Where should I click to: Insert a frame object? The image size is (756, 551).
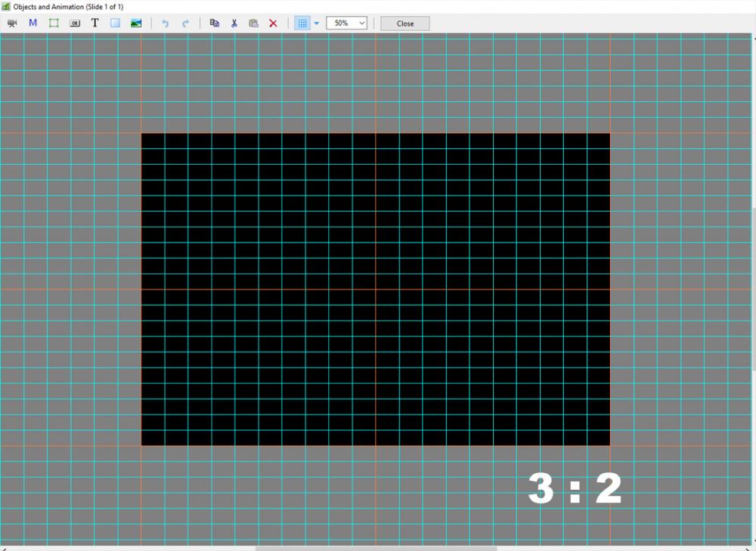coord(54,23)
